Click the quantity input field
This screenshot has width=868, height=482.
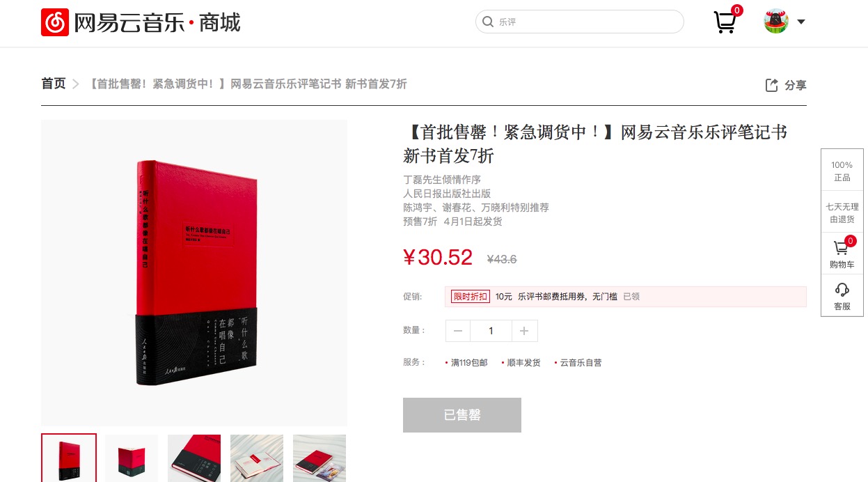(x=491, y=331)
